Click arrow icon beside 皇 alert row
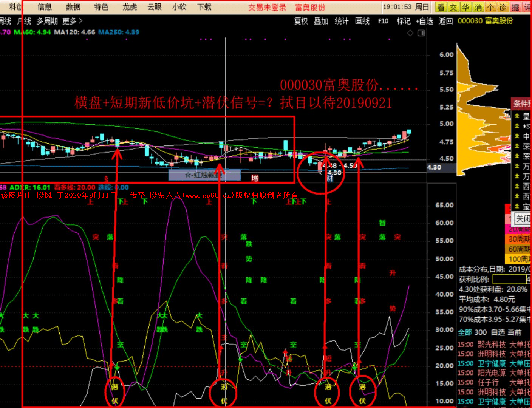The height and width of the screenshot is (408, 532). pyautogui.click(x=517, y=116)
